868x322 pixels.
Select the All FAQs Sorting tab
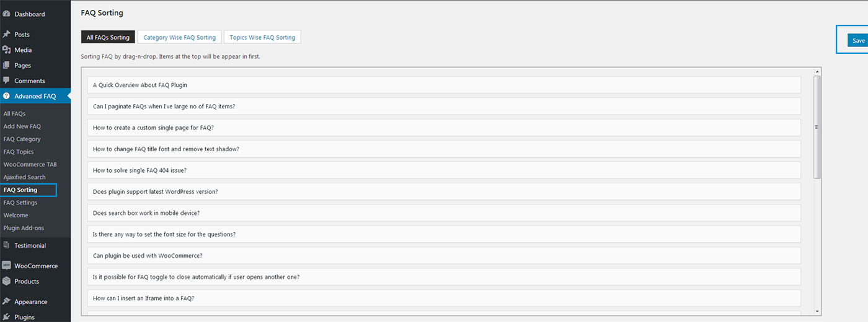click(108, 37)
